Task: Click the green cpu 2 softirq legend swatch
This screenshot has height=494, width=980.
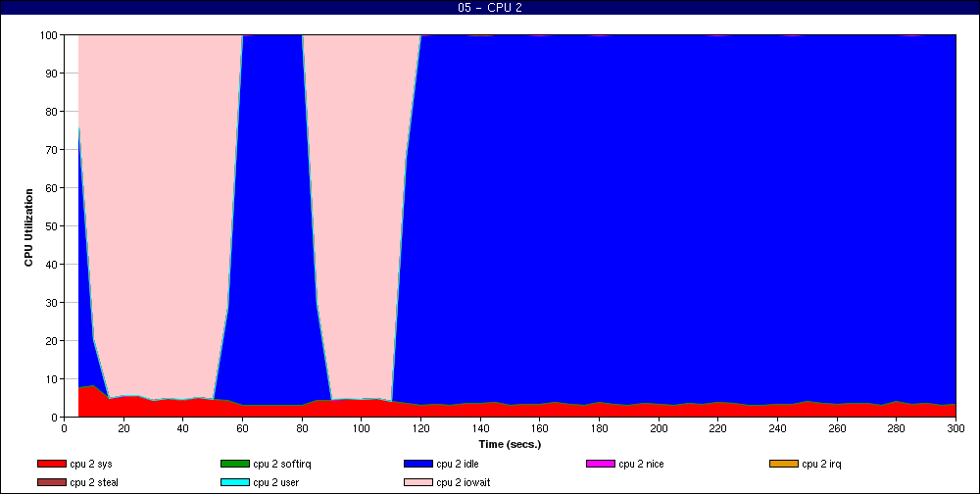Action: point(235,464)
